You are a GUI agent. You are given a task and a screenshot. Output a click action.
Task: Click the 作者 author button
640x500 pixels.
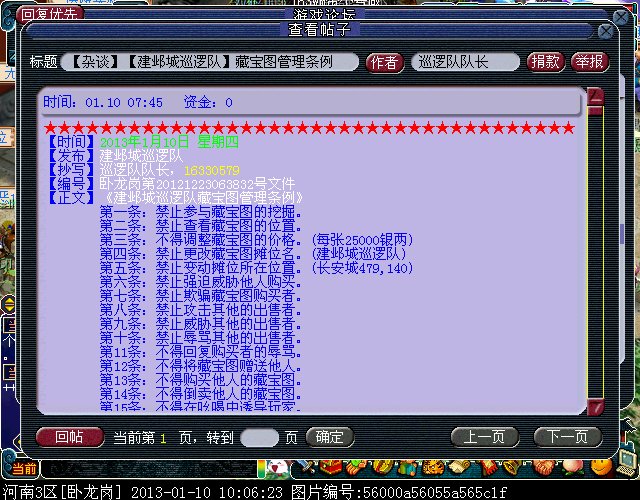[x=385, y=62]
